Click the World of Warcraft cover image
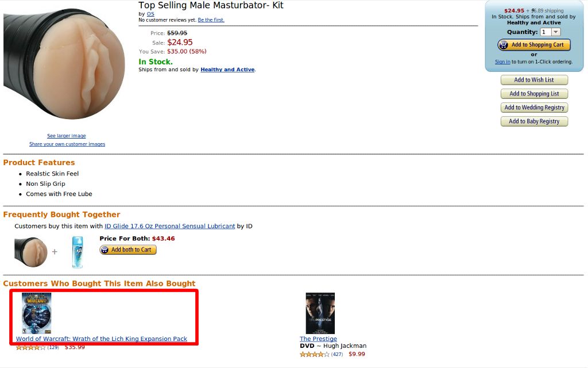 (x=36, y=313)
